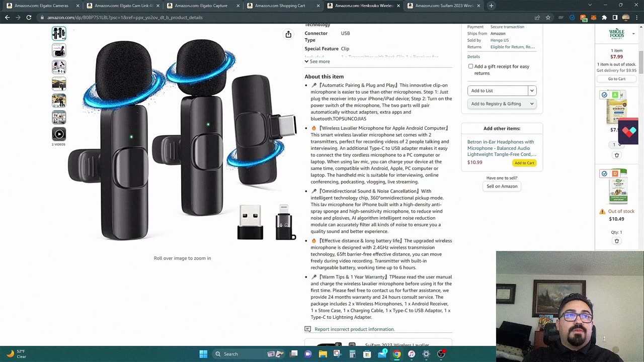Click the site lock icon in the address bar
The height and width of the screenshot is (362, 644).
pyautogui.click(x=43, y=18)
